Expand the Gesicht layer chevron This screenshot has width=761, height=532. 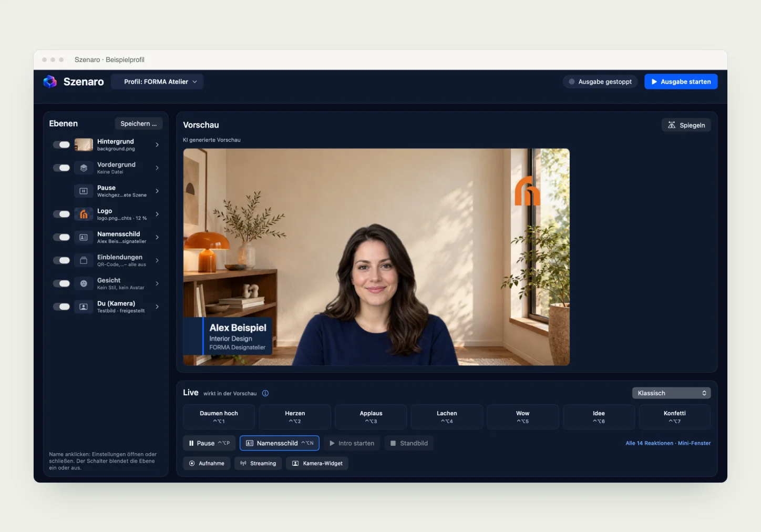pyautogui.click(x=157, y=283)
